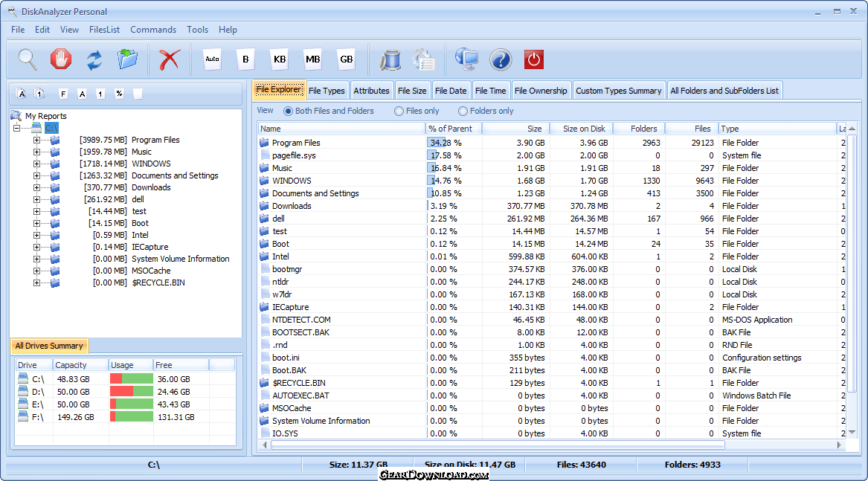The height and width of the screenshot is (481, 868).
Task: Click the folder icon next to Music in the tree
Action: pyautogui.click(x=55, y=152)
